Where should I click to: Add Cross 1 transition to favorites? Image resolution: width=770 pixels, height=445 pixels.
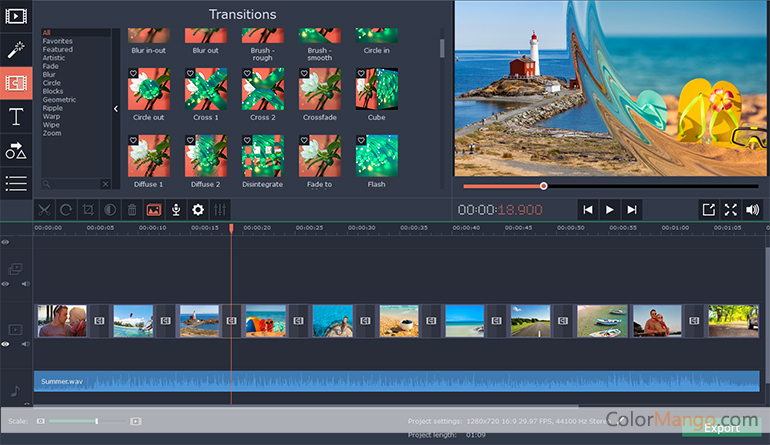click(190, 73)
